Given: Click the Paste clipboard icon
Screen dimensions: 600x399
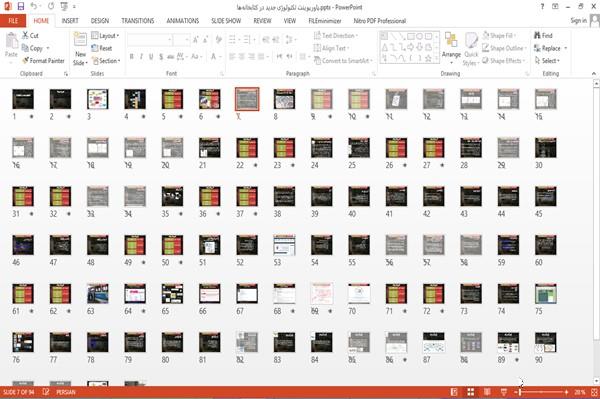Looking at the screenshot, I should pyautogui.click(x=11, y=41).
